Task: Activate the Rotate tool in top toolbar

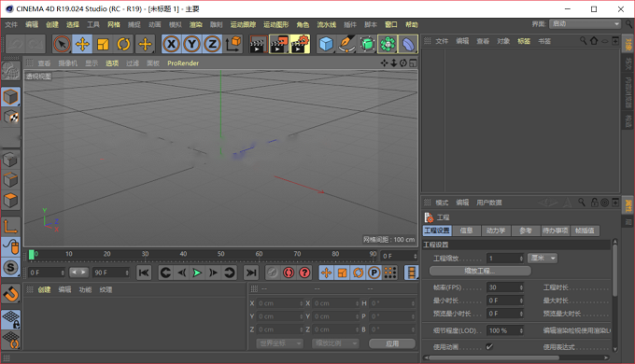Action: point(123,44)
